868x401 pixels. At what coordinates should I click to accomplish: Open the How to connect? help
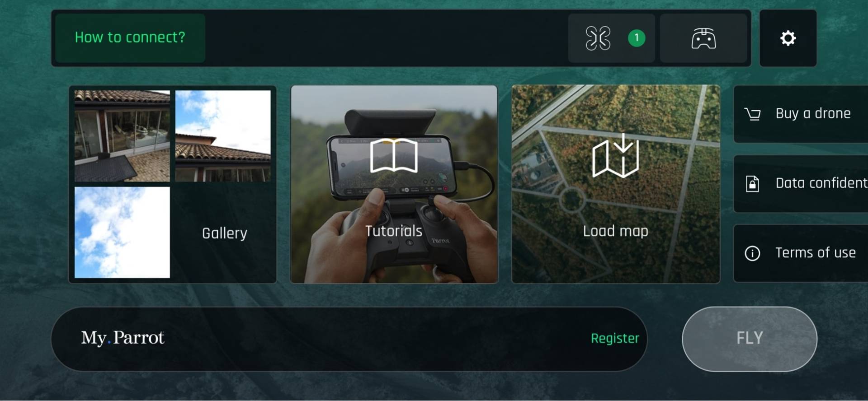tap(130, 38)
